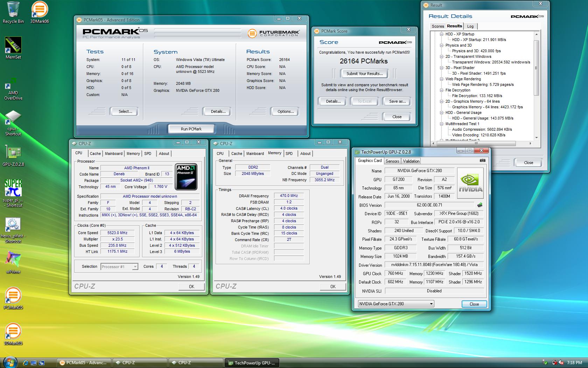Click the Run PCMark button
Viewport: 588px width, 368px height.
tap(191, 129)
